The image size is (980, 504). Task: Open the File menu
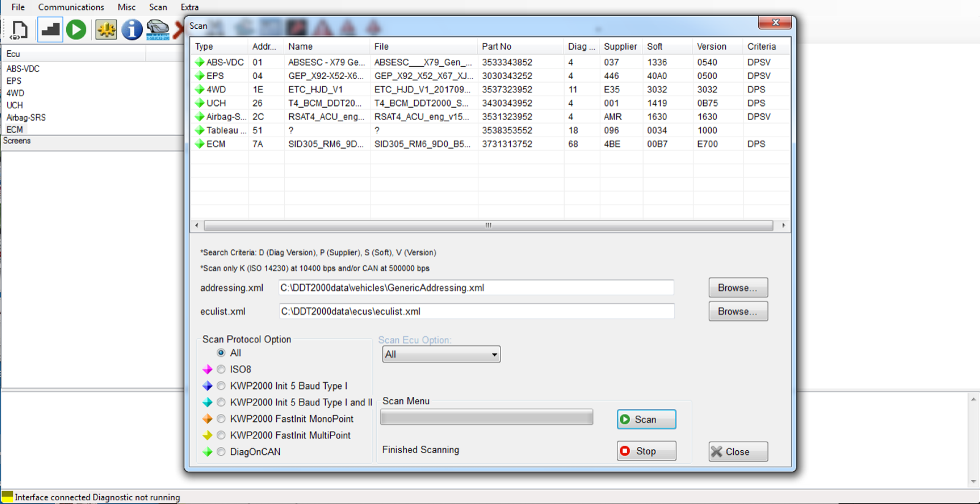18,7
